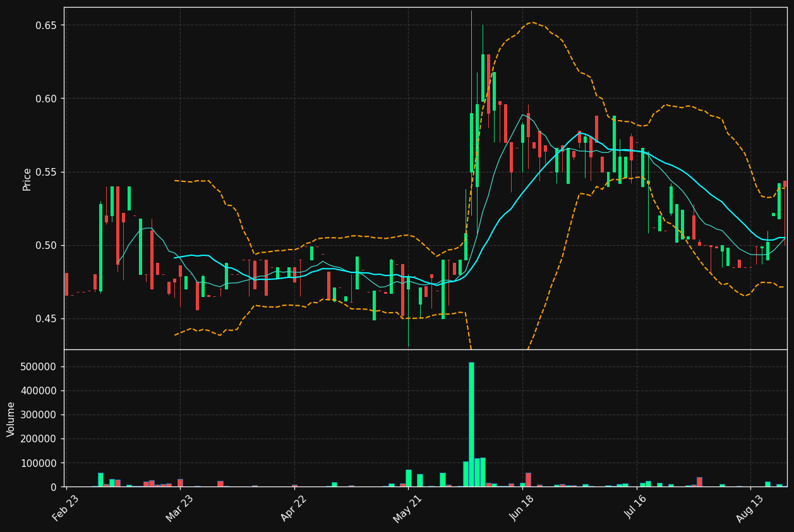Click the 100000 volume axis label
Screen dimensions: 794x532
point(40,463)
